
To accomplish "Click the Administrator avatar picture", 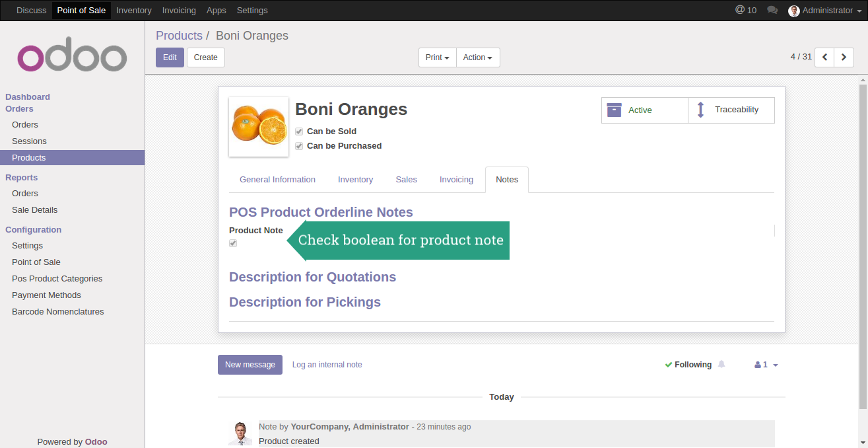I will point(794,11).
